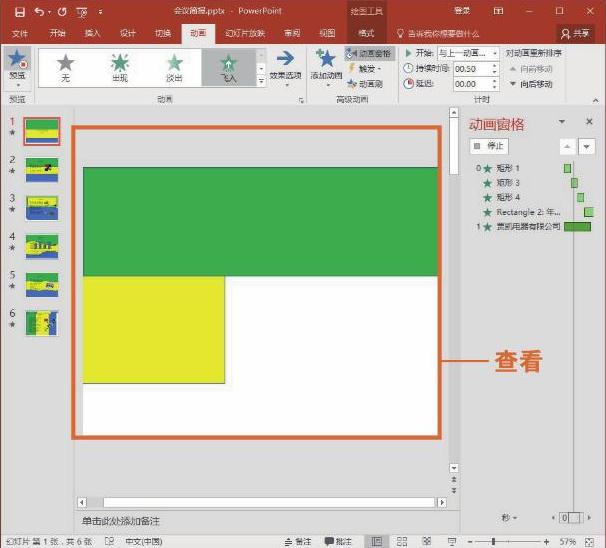Select slide 4 thumbnail

click(42, 246)
